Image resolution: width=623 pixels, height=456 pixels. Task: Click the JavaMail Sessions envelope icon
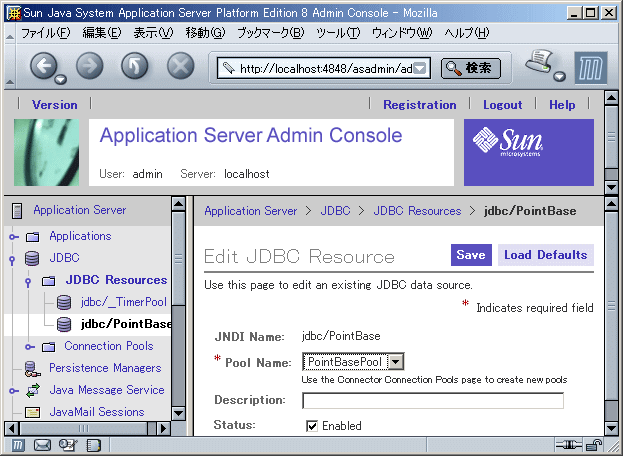33,412
